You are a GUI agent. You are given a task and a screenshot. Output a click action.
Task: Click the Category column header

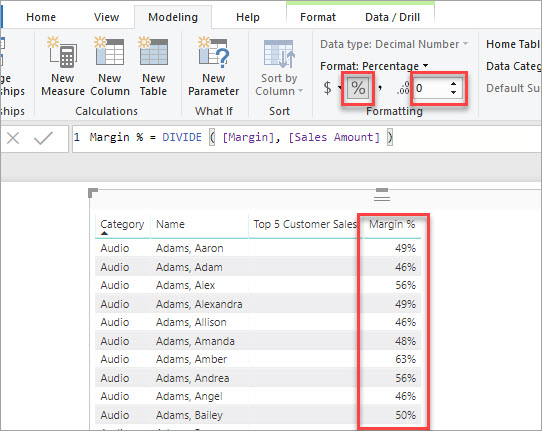coord(122,224)
